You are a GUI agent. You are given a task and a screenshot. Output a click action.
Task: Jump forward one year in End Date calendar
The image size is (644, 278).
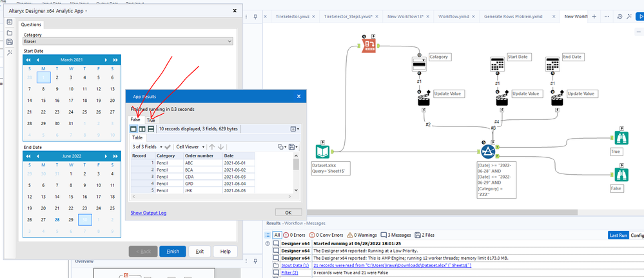coord(115,156)
